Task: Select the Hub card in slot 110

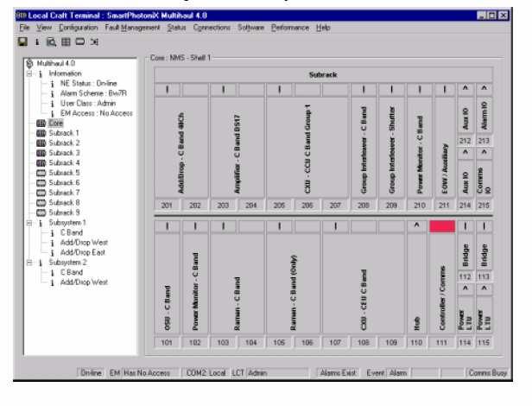Action: click(x=416, y=284)
